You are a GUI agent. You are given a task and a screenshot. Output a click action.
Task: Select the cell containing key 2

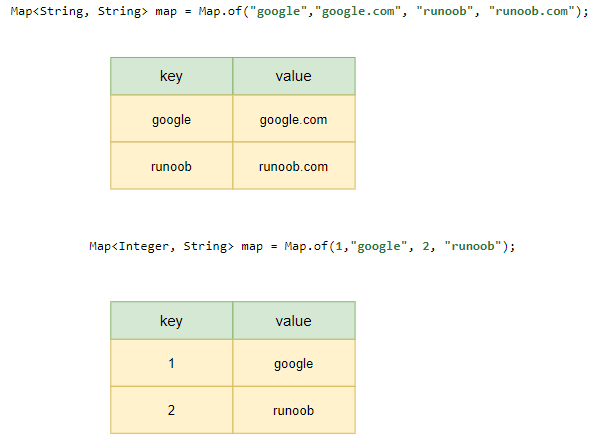tap(172, 410)
